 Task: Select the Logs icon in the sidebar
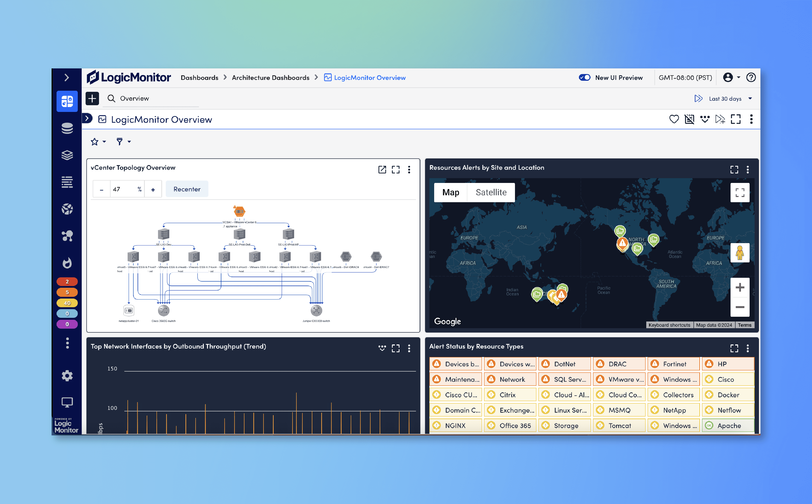pyautogui.click(x=67, y=155)
